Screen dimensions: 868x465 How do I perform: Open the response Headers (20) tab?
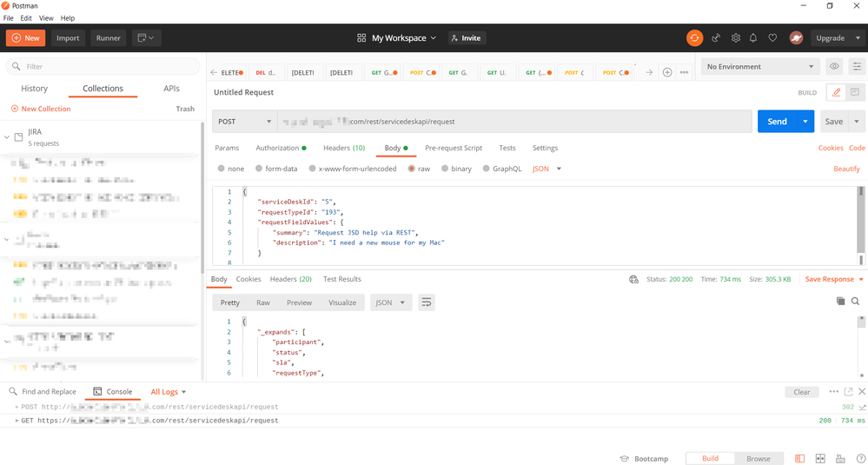coord(290,279)
